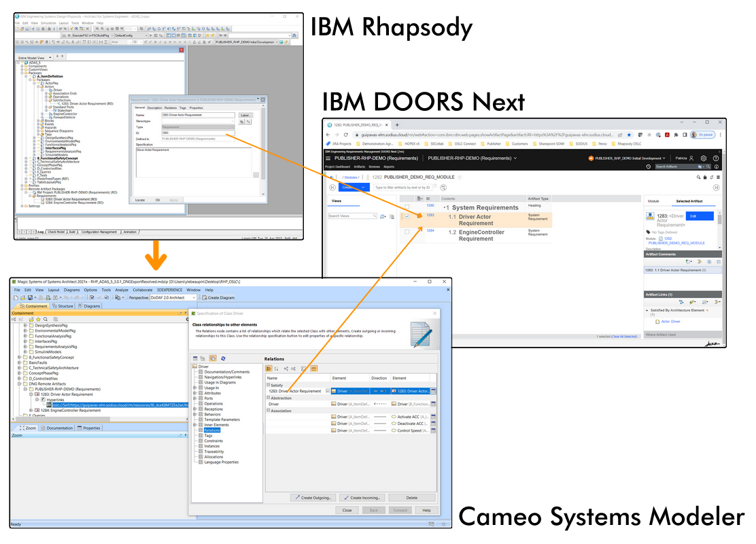This screenshot has height=544, width=756.
Task: Click the search magnifier in Containment toolbar
Action: coord(46,320)
